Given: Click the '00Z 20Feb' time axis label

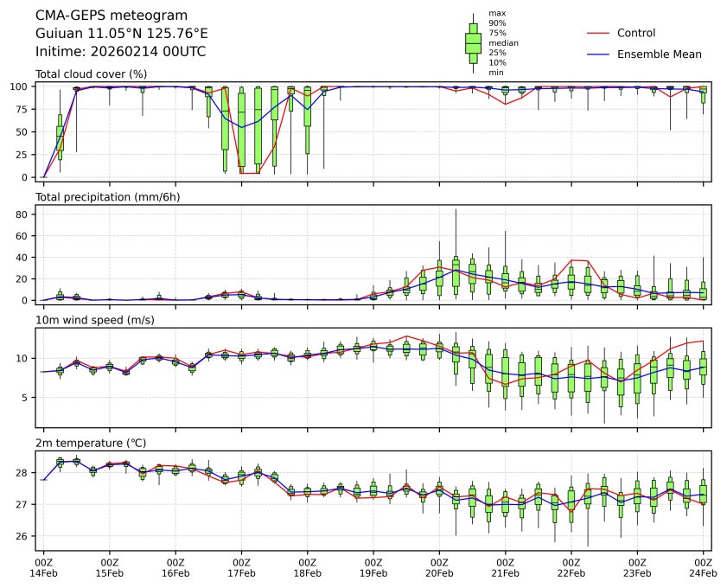Looking at the screenshot, I should tap(439, 567).
